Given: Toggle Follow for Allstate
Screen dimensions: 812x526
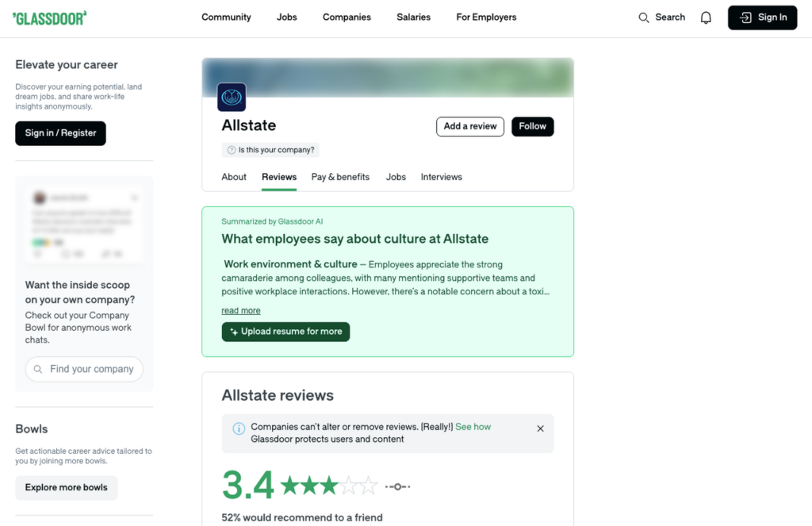Looking at the screenshot, I should 532,126.
